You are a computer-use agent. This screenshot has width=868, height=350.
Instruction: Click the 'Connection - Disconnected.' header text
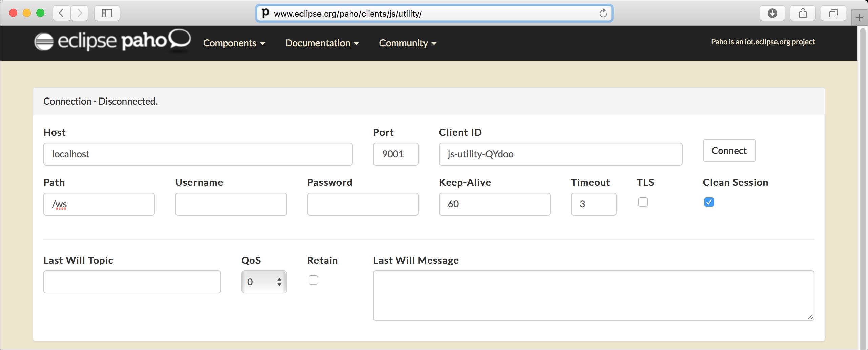pos(101,101)
